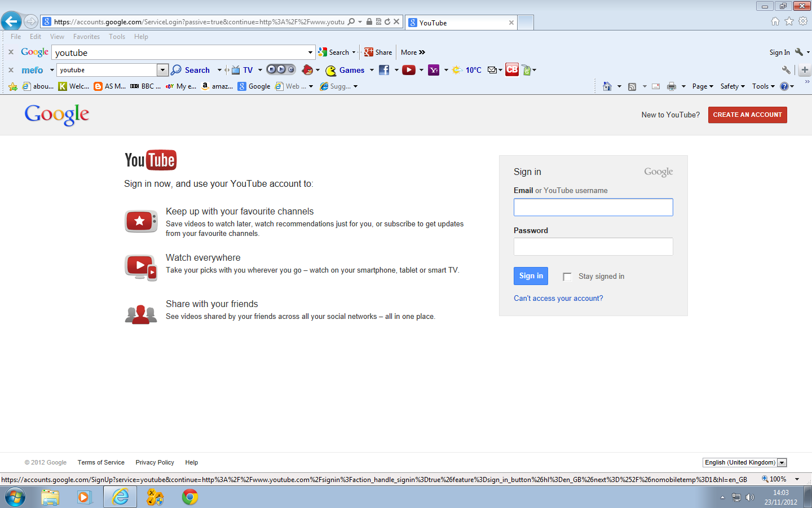Click the red YouTube icon in mefo toolbar
Viewport: 812px width, 508px height.
click(409, 70)
